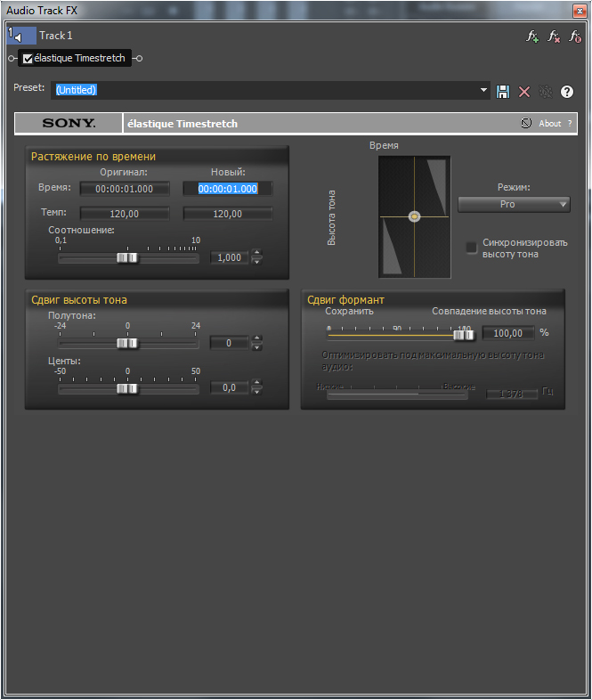592x700 pixels.
Task: Uncheck the élastique Timestretch enable checkbox
Action: pyautogui.click(x=28, y=59)
